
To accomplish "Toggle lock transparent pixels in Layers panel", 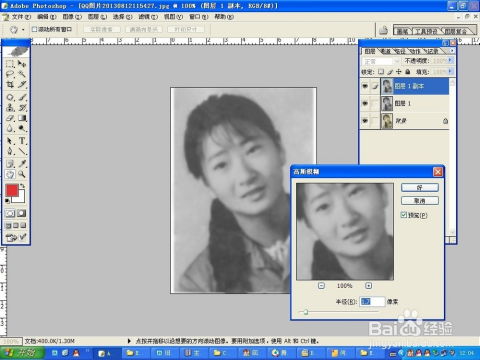I will (x=381, y=72).
